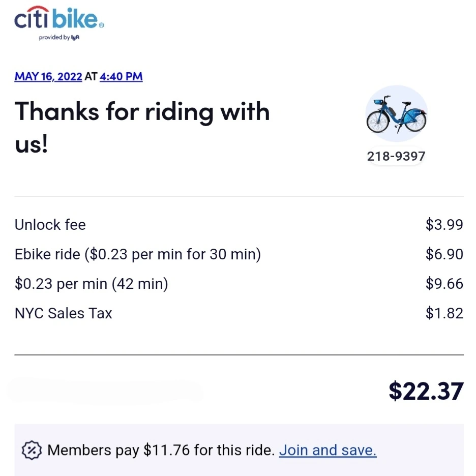476x476 pixels.
Task: Click the $3.99 unlock fee amount
Action: pyautogui.click(x=444, y=225)
